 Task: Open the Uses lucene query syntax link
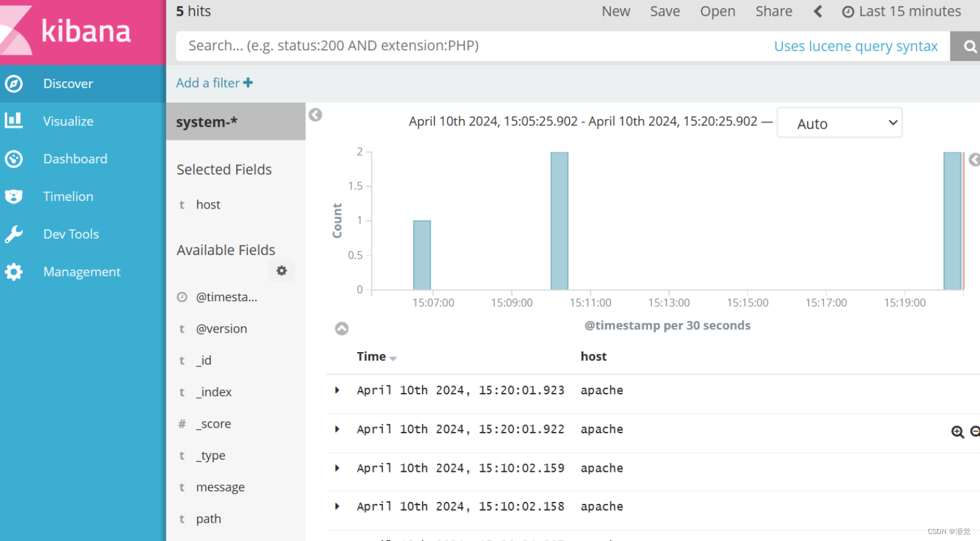856,46
